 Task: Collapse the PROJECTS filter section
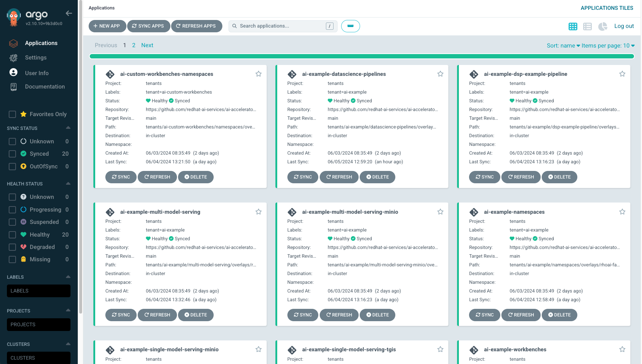(68, 310)
